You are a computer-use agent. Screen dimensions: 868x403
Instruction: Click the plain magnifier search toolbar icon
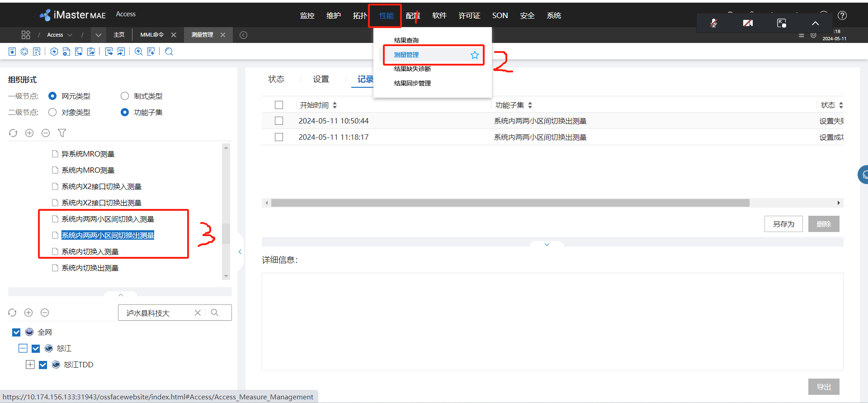click(x=169, y=52)
